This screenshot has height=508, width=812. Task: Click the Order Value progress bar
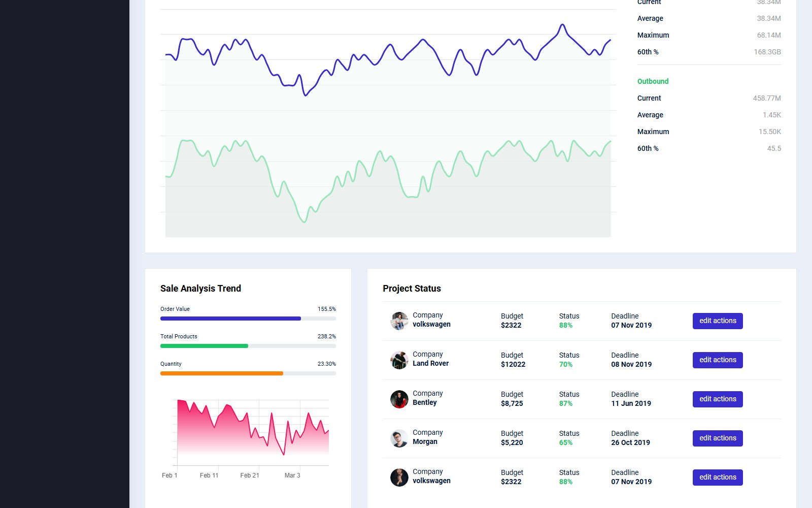tap(248, 319)
